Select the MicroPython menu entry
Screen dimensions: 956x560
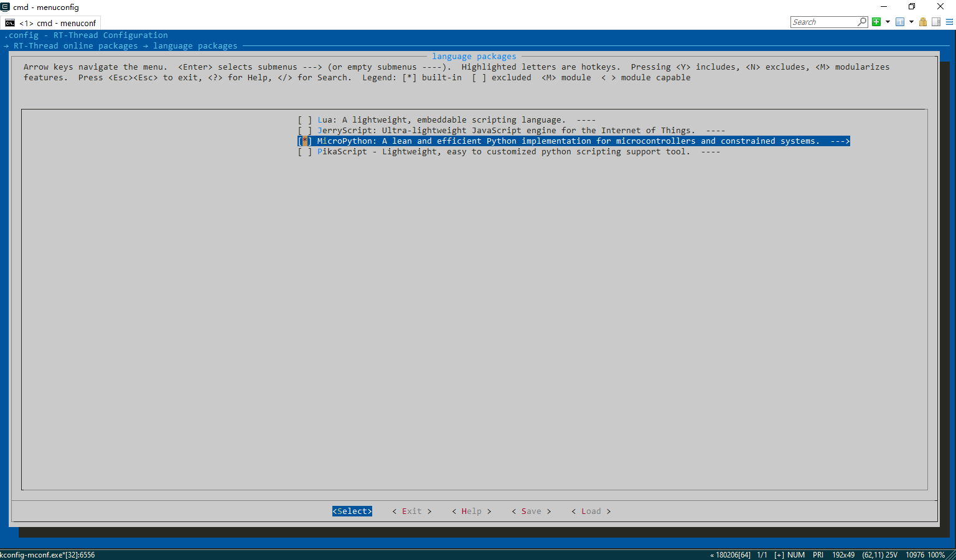point(574,141)
